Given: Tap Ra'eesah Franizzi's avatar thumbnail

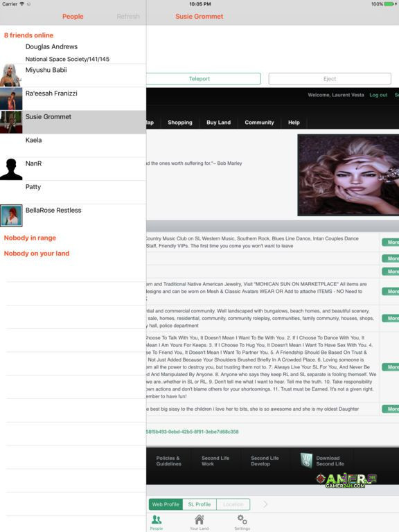Looking at the screenshot, I should pos(11,99).
